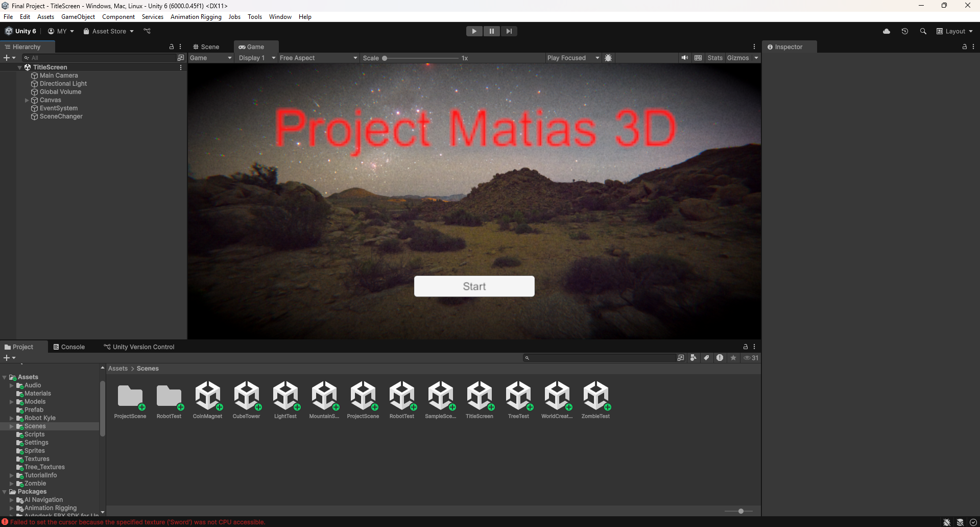The width and height of the screenshot is (980, 527).
Task: Toggle the shortcuts keyboard icon
Action: pyautogui.click(x=698, y=58)
